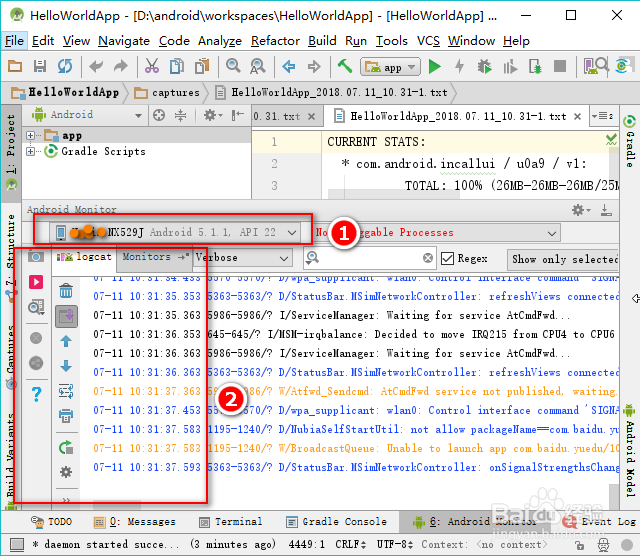Open the Gradle Console tool window
Viewport: 640px width, 556px height.
(336, 522)
